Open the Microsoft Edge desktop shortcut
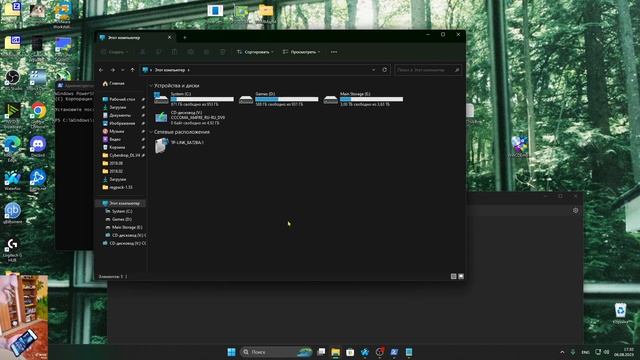The width and height of the screenshot is (640, 360). pos(12,149)
